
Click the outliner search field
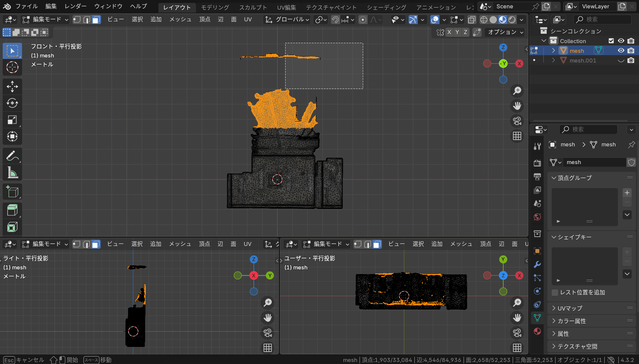coord(603,20)
